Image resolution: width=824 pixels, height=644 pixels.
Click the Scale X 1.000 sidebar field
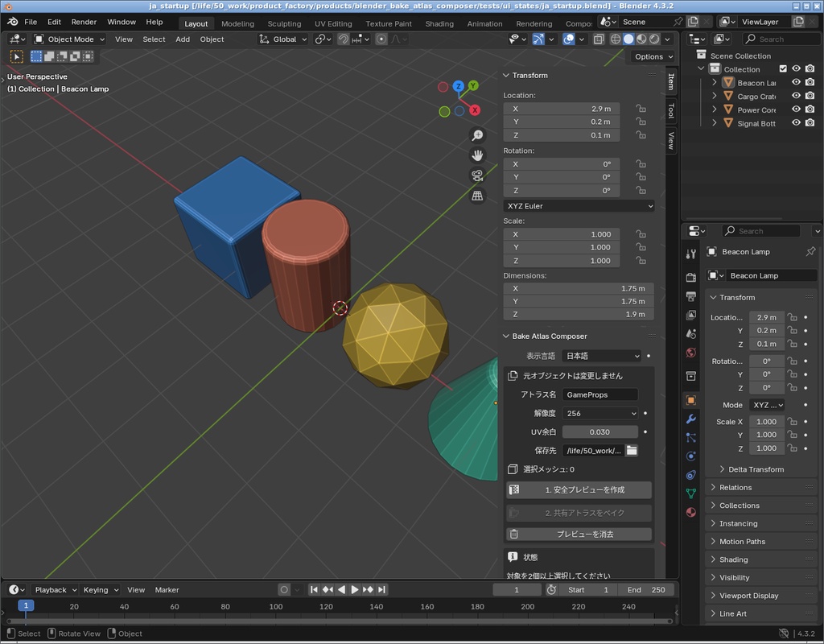pos(561,234)
